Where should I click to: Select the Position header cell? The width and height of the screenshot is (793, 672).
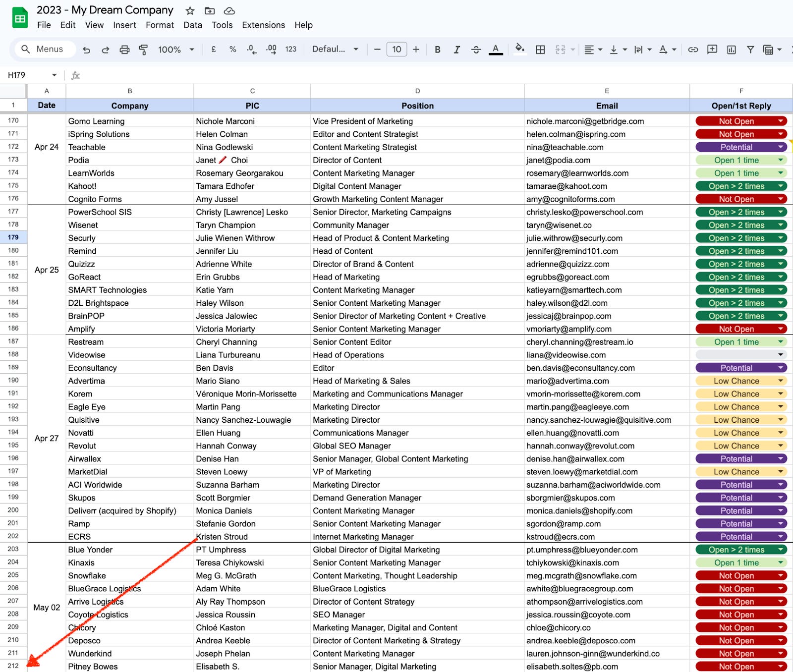[x=417, y=106]
